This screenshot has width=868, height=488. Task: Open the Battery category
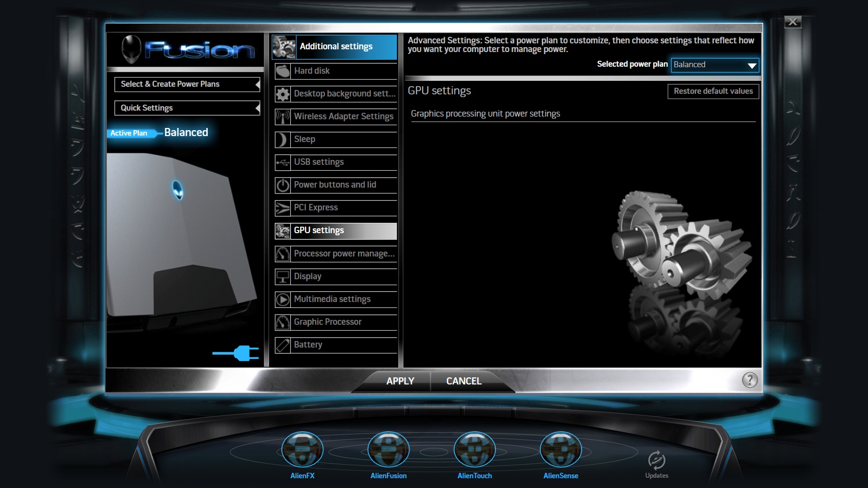coord(336,345)
